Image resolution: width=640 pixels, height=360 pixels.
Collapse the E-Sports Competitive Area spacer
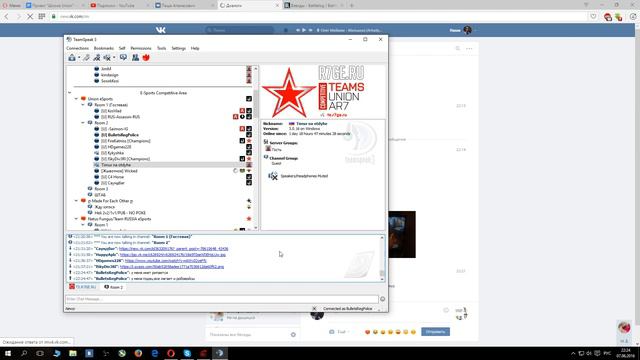click(70, 93)
